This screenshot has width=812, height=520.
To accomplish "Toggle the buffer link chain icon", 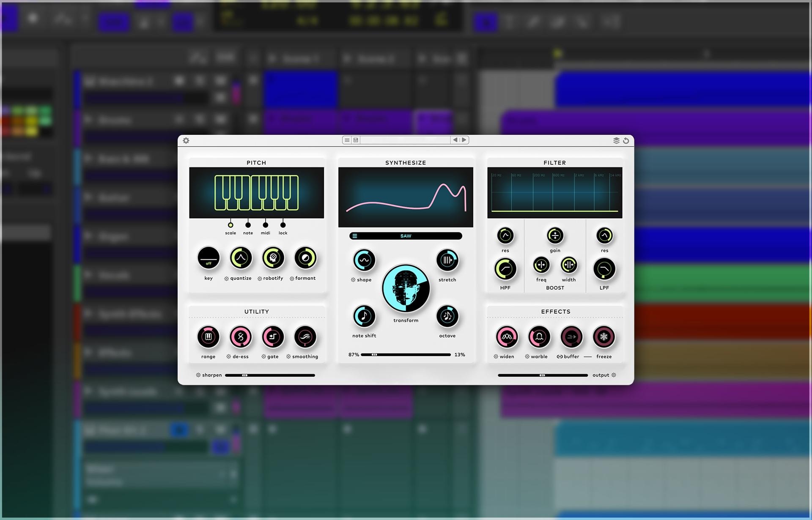I will point(560,357).
